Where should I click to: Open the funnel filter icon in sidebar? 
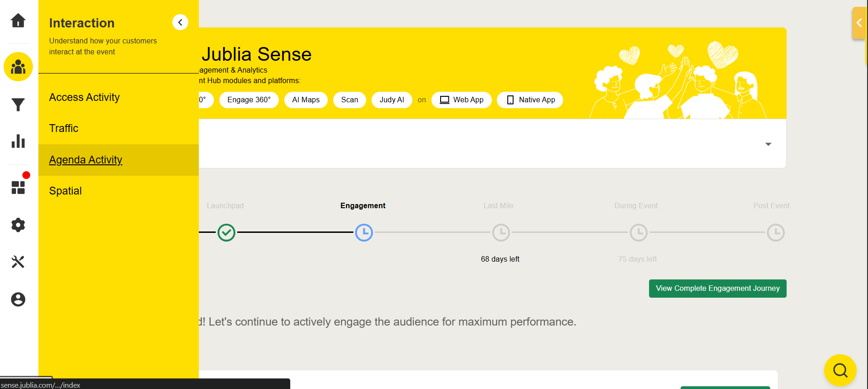point(18,105)
